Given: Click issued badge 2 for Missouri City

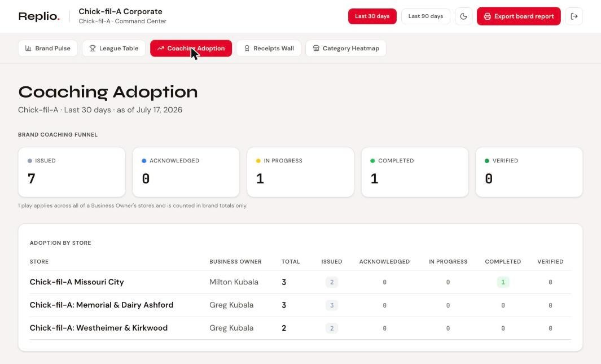Looking at the screenshot, I should click(x=332, y=282).
